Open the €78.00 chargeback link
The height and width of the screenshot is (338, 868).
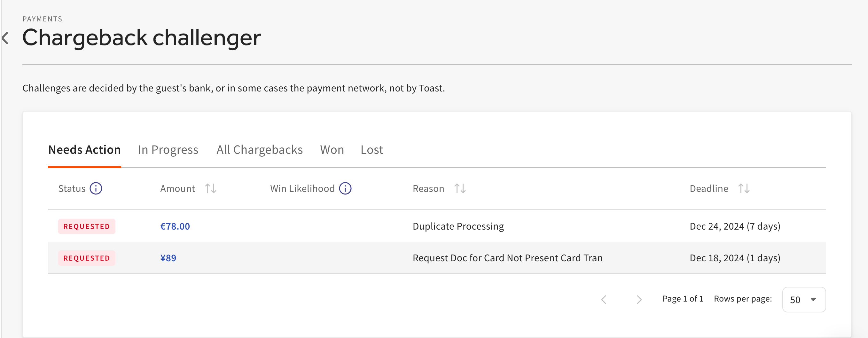[175, 226]
